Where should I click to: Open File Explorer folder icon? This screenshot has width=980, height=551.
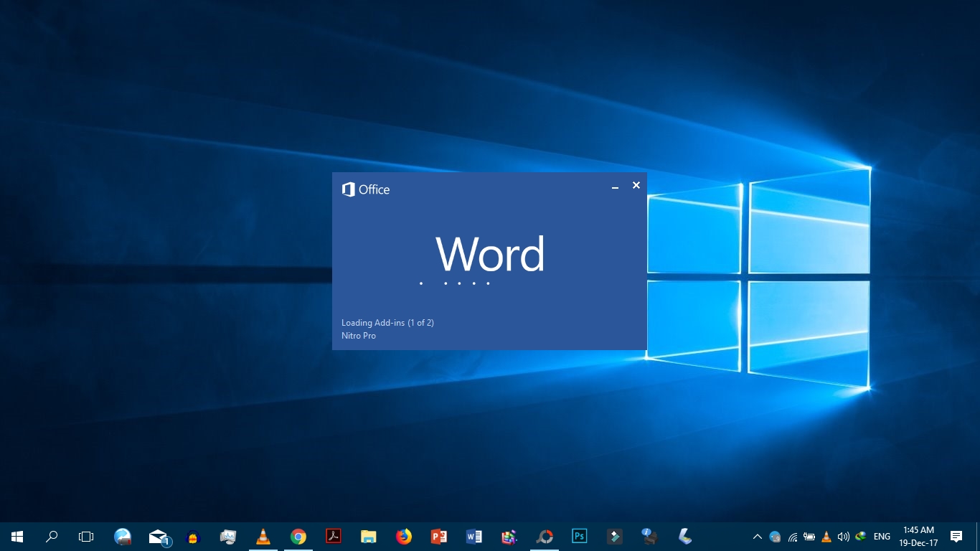[x=369, y=536]
